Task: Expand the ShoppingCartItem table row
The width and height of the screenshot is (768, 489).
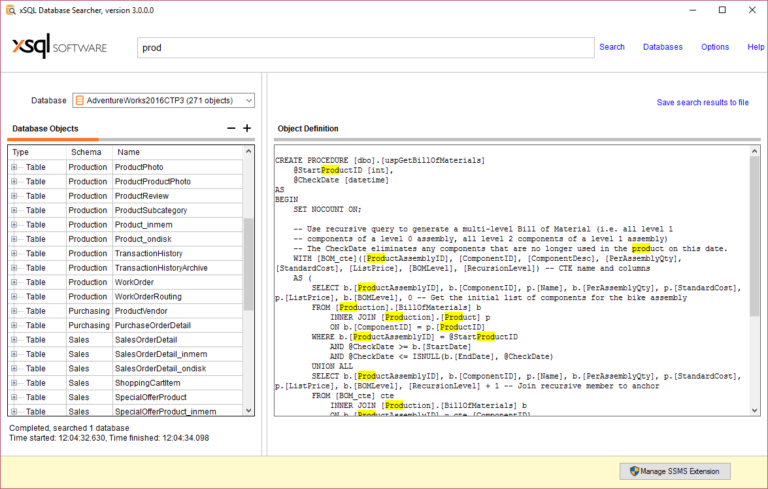Action: click(x=14, y=383)
